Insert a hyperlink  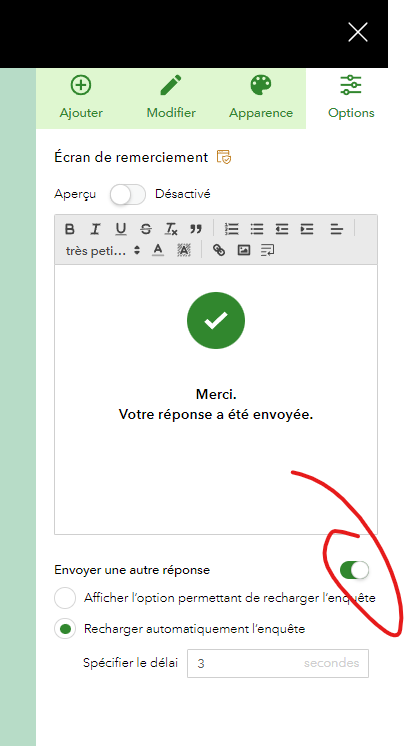(x=218, y=250)
